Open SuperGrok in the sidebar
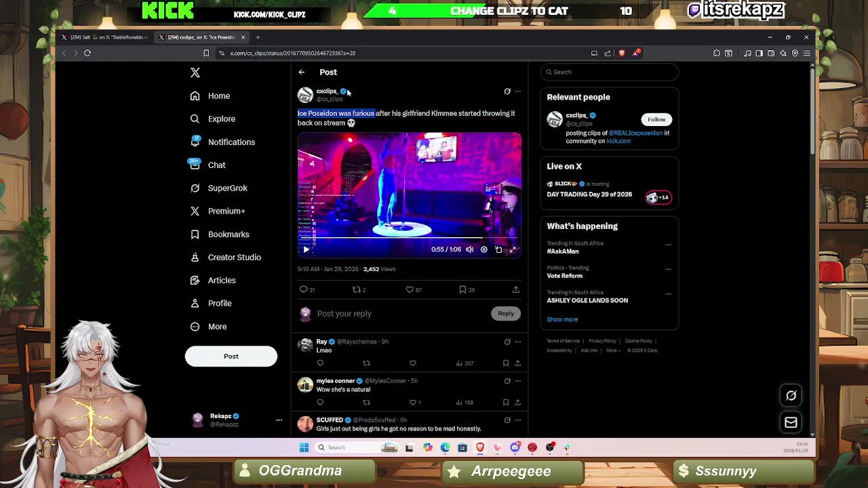The image size is (868, 488). [219, 188]
